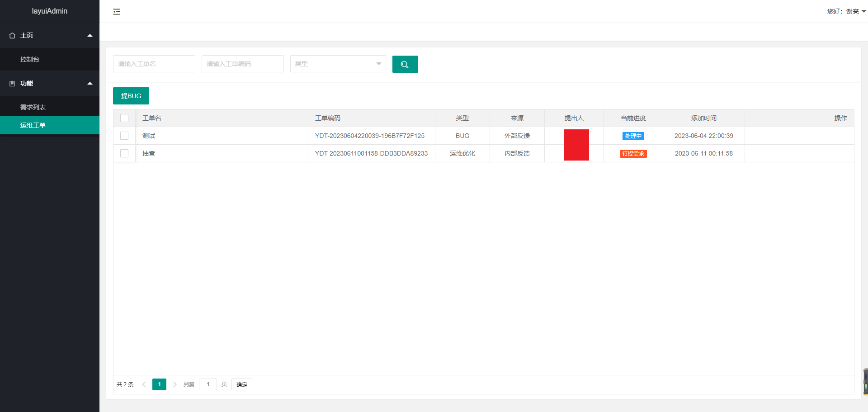Check the 测试 row checkbox
Viewport: 868px width, 412px height.
coord(124,136)
